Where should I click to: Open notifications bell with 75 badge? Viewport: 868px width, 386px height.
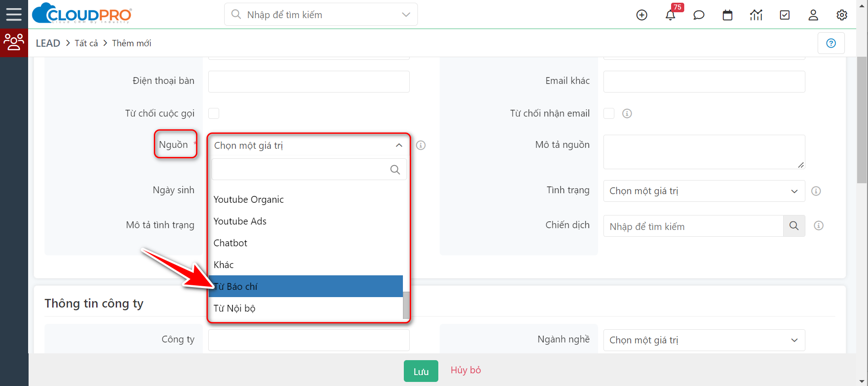pos(671,15)
